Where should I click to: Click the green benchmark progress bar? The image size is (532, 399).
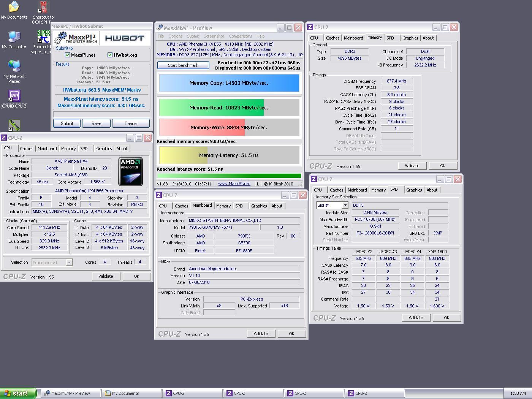pos(229,176)
